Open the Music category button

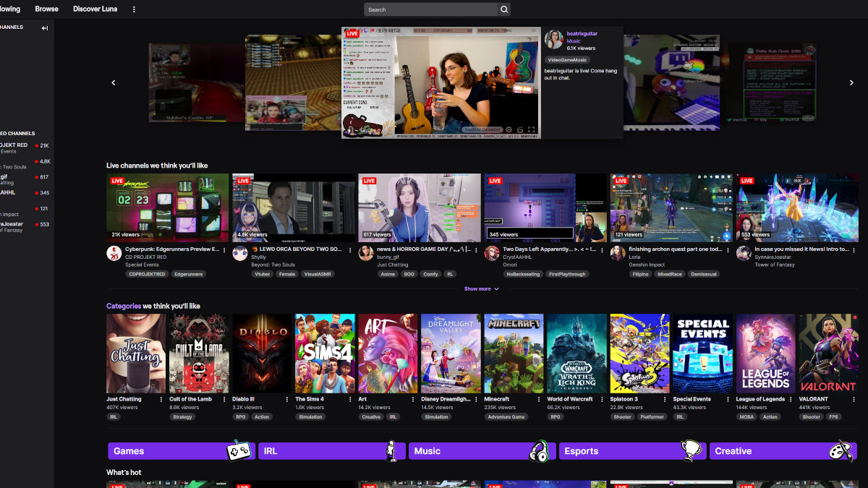point(482,451)
